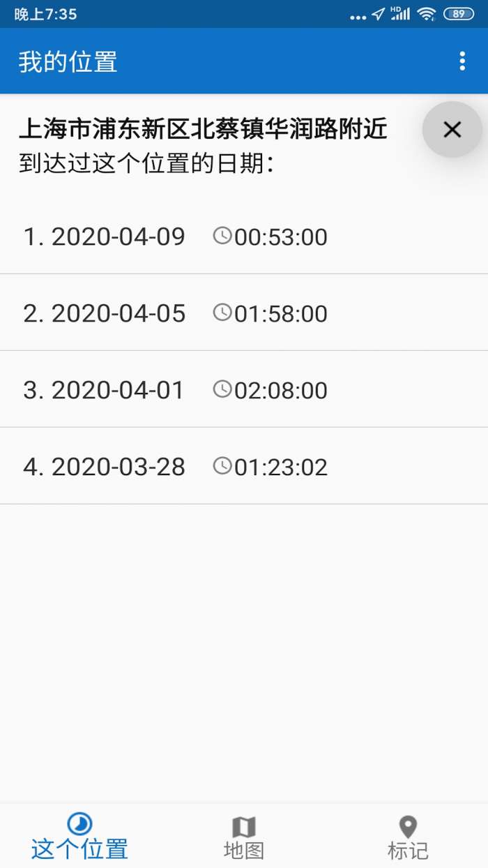The image size is (488, 868).
Task: Tap the battery indicator showing 89
Action: click(458, 14)
